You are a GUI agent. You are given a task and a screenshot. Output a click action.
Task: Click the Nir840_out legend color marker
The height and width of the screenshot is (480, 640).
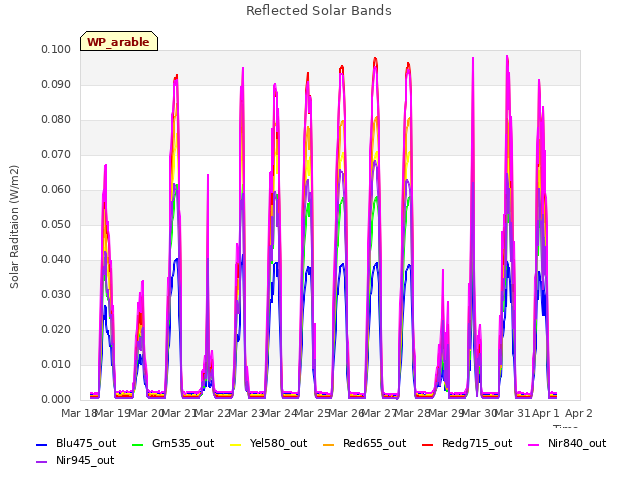click(x=534, y=444)
